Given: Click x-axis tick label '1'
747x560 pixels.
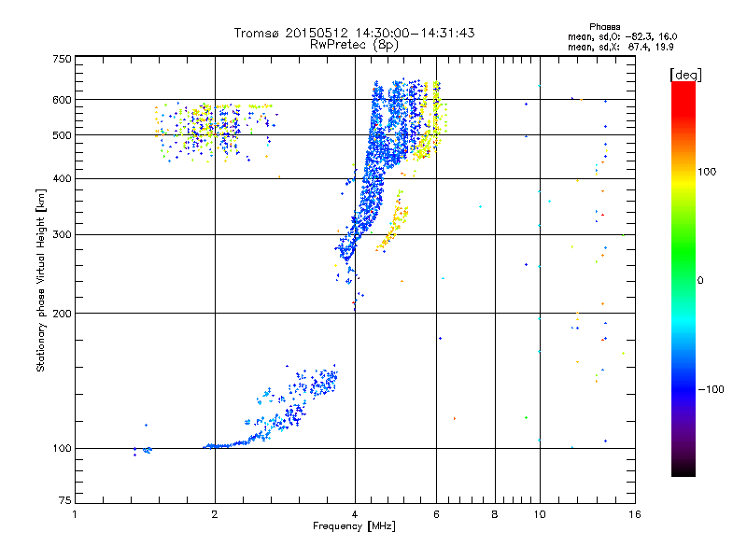Looking at the screenshot, I should click(75, 514).
